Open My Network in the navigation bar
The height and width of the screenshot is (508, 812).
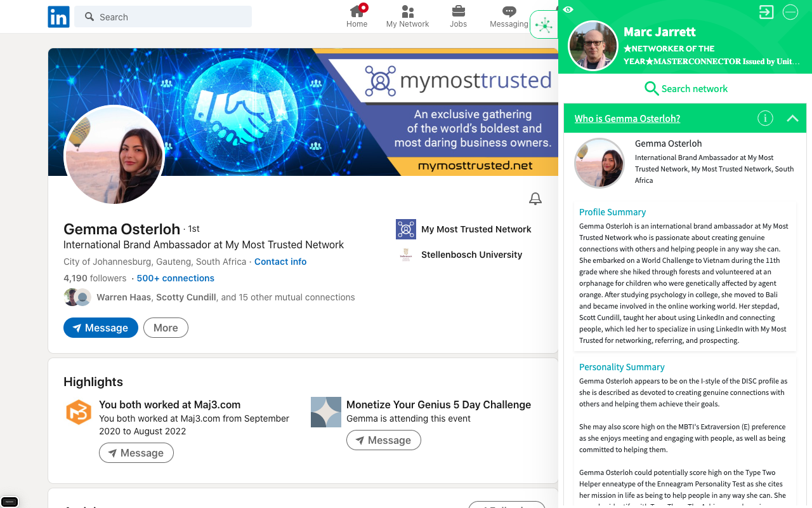(407, 17)
